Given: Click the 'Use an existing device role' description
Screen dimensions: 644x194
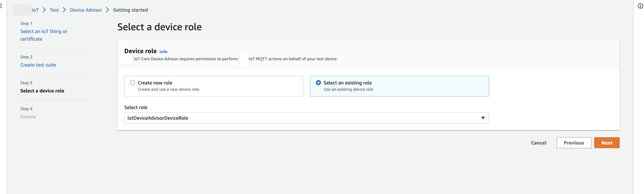Looking at the screenshot, I should coord(348,89).
